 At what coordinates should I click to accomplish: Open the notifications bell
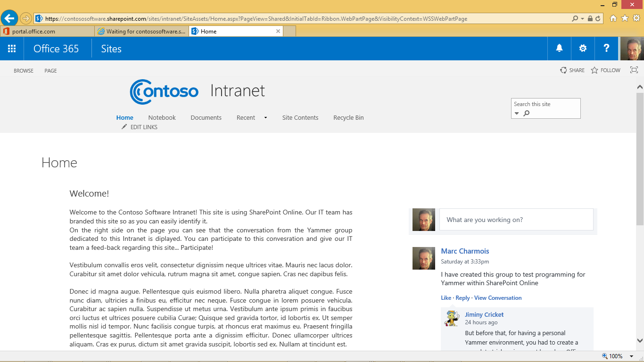[x=559, y=49]
